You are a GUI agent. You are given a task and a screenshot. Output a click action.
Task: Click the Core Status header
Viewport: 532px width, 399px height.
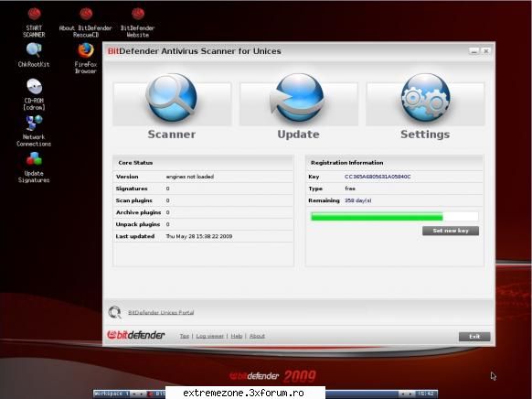click(x=135, y=163)
